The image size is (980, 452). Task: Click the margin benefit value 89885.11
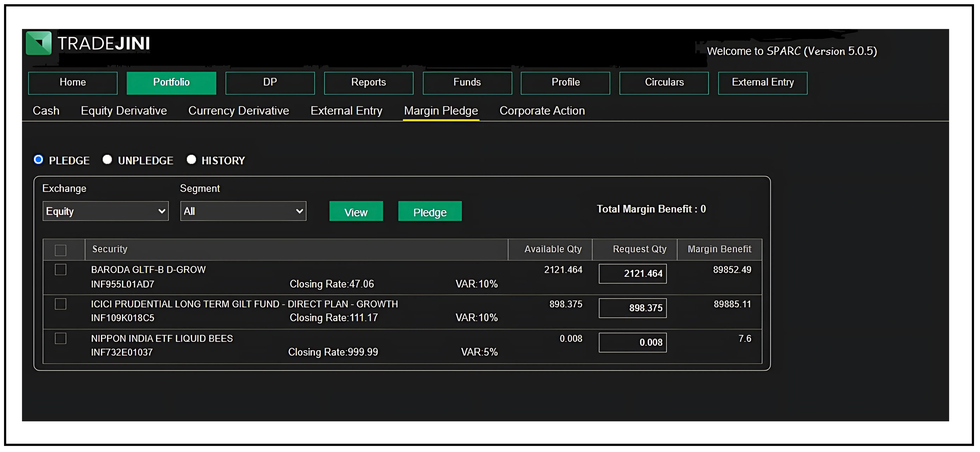tap(732, 304)
